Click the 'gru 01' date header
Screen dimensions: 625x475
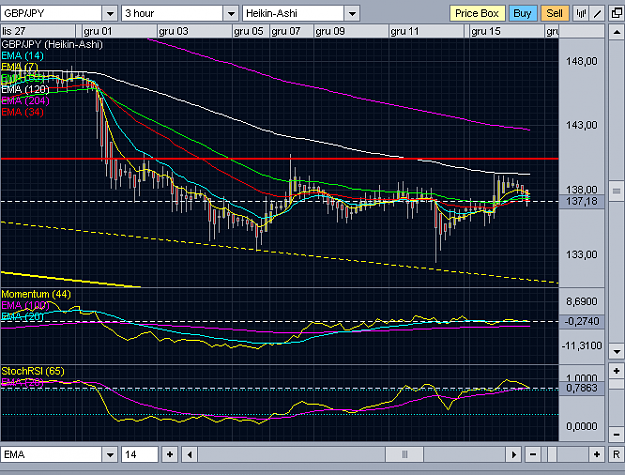pos(98,31)
